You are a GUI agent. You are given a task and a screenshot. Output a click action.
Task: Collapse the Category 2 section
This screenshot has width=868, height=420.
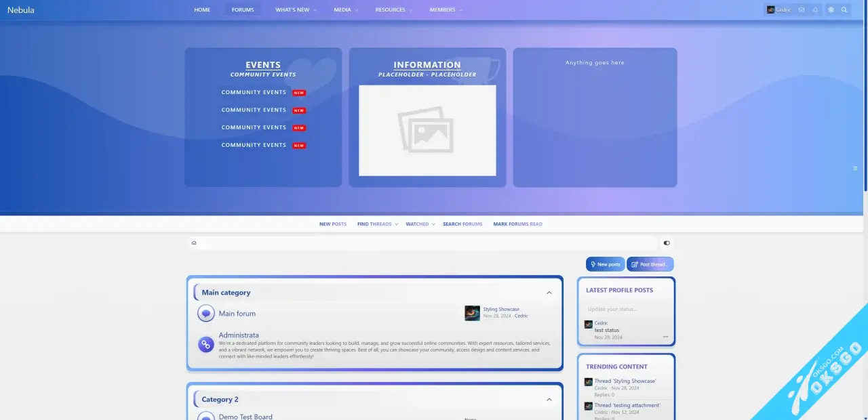549,400
